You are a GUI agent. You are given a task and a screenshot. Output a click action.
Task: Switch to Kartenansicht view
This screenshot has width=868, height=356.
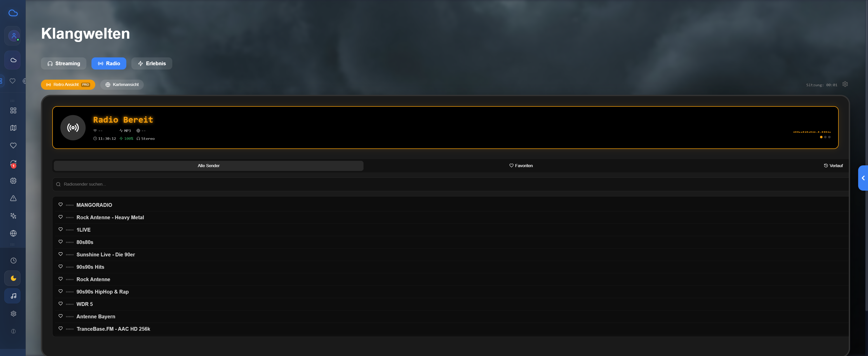point(122,85)
